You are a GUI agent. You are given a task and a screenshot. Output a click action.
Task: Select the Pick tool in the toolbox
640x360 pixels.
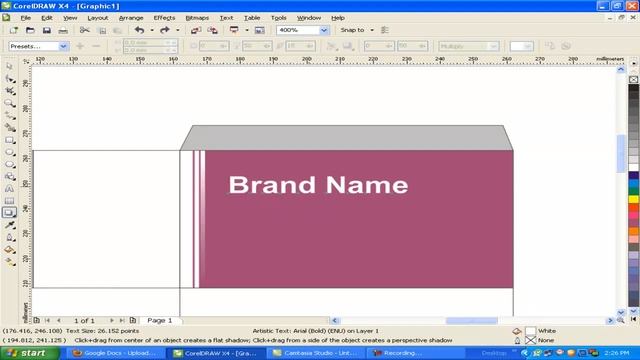click(9, 67)
